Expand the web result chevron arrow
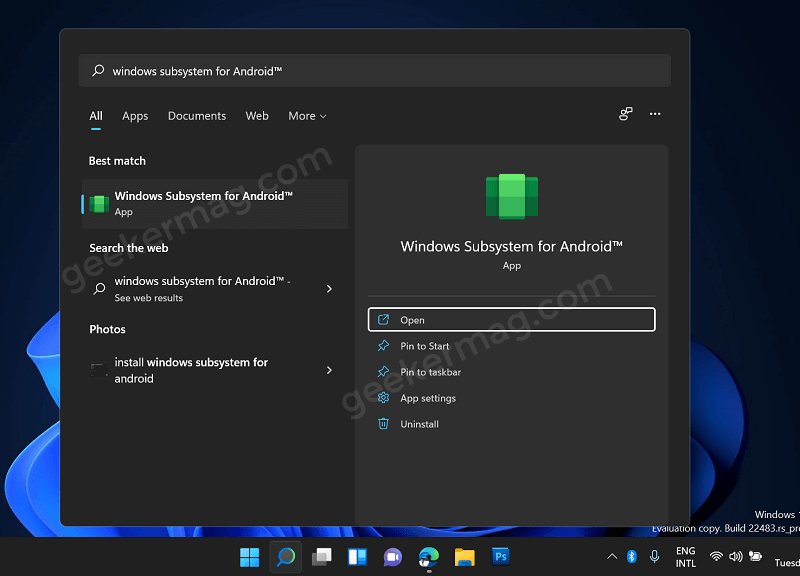Image resolution: width=800 pixels, height=576 pixels. [329, 289]
